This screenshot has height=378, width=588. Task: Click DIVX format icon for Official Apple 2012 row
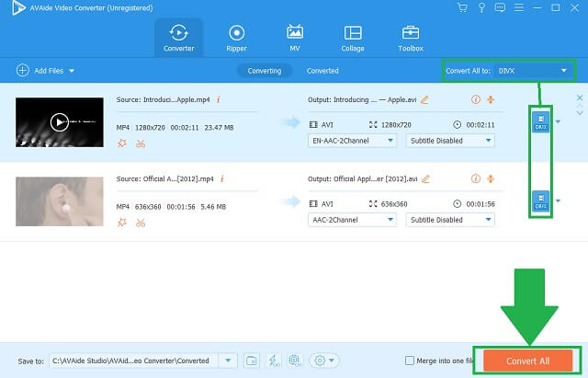point(541,200)
